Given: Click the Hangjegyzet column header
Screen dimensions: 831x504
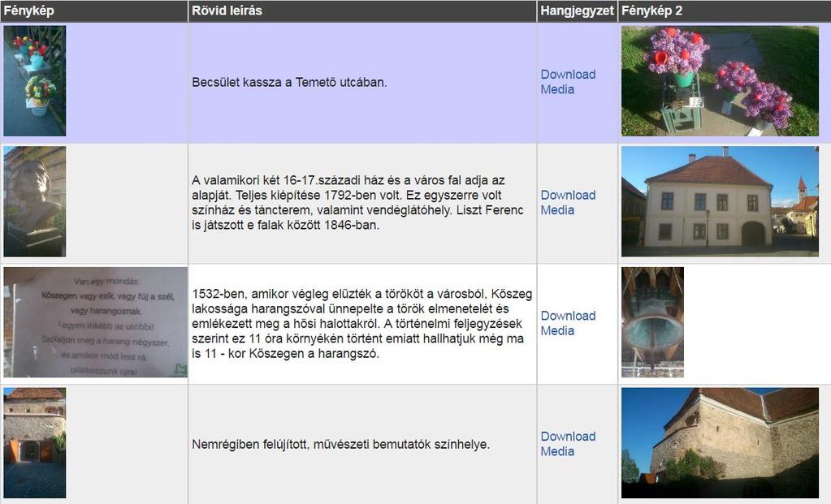Looking at the screenshot, I should [577, 11].
